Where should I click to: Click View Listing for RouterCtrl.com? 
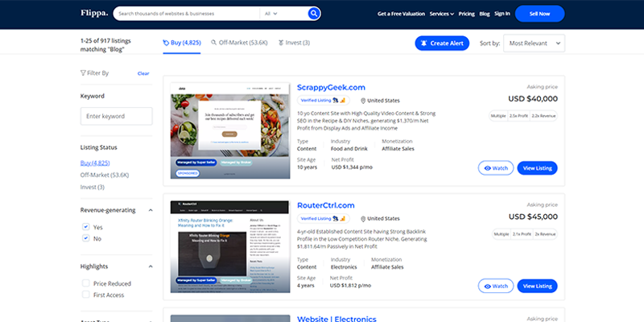(x=537, y=286)
